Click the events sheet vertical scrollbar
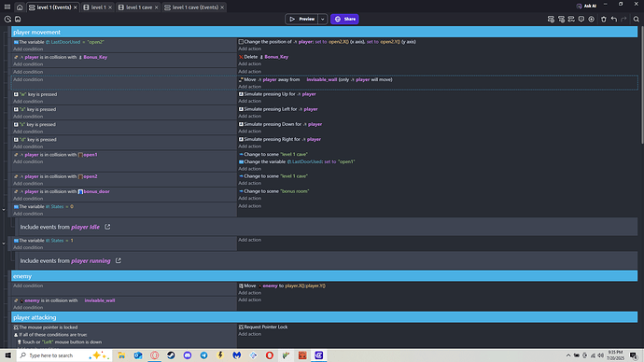644x362 pixels. pyautogui.click(x=641, y=86)
